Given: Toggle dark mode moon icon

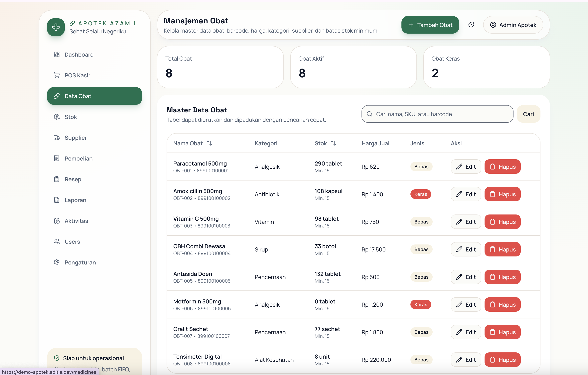Looking at the screenshot, I should pos(471,25).
